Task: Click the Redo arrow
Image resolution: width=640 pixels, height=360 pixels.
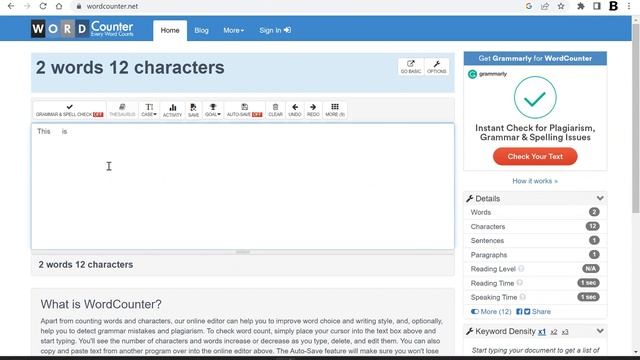Action: point(313,110)
